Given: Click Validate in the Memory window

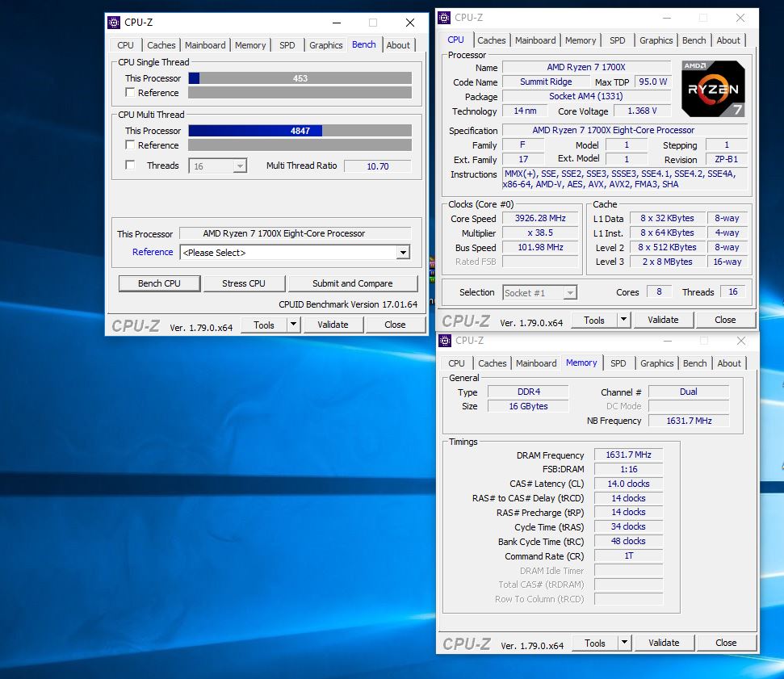Looking at the screenshot, I should point(664,643).
